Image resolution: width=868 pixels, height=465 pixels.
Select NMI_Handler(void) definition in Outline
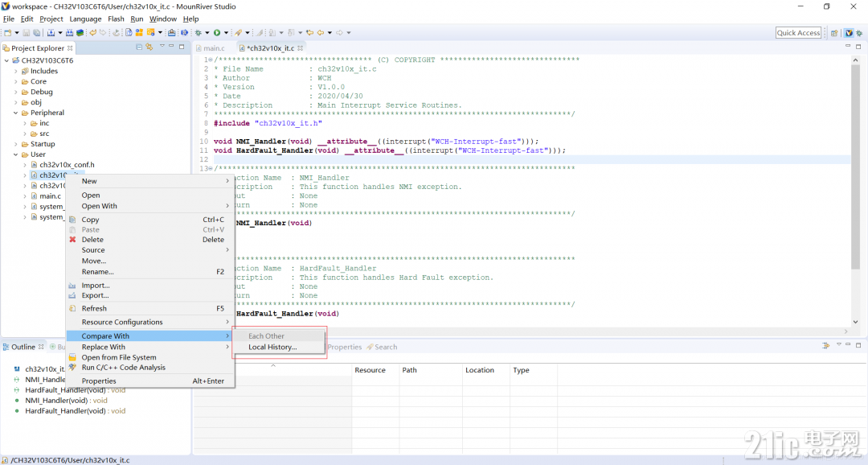pyautogui.click(x=66, y=400)
